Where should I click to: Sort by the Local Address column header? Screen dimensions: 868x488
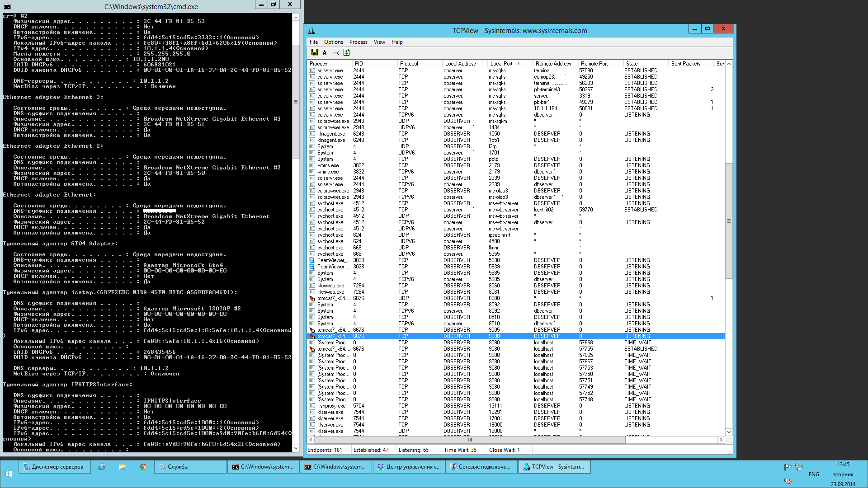pos(465,64)
